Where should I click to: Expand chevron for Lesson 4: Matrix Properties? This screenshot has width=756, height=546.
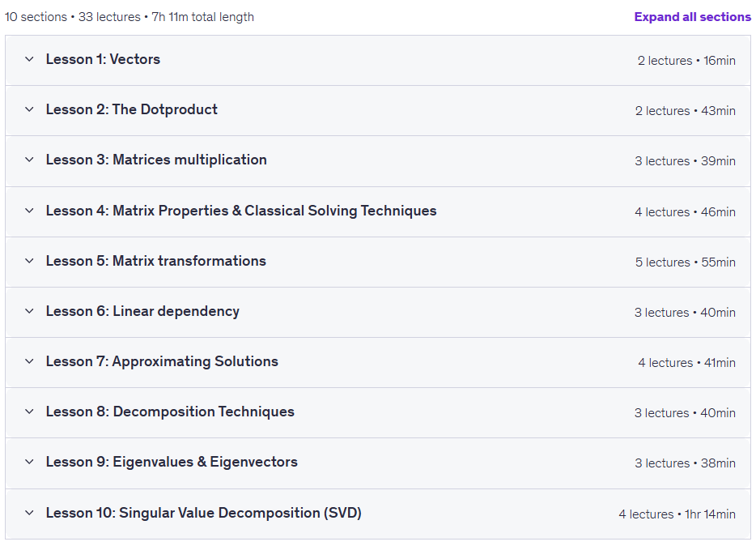coord(29,211)
